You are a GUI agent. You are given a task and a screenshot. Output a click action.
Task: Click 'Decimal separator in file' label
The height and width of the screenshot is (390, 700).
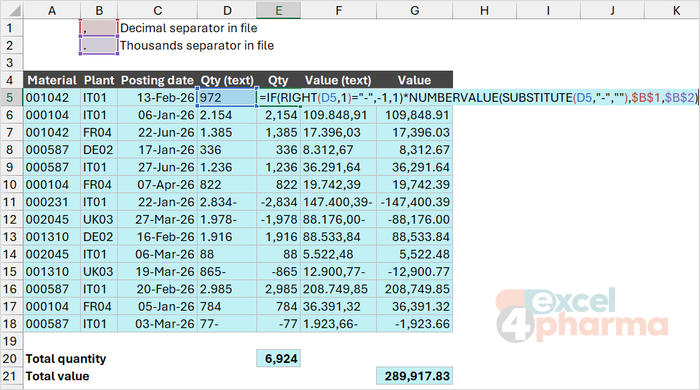[x=188, y=28]
